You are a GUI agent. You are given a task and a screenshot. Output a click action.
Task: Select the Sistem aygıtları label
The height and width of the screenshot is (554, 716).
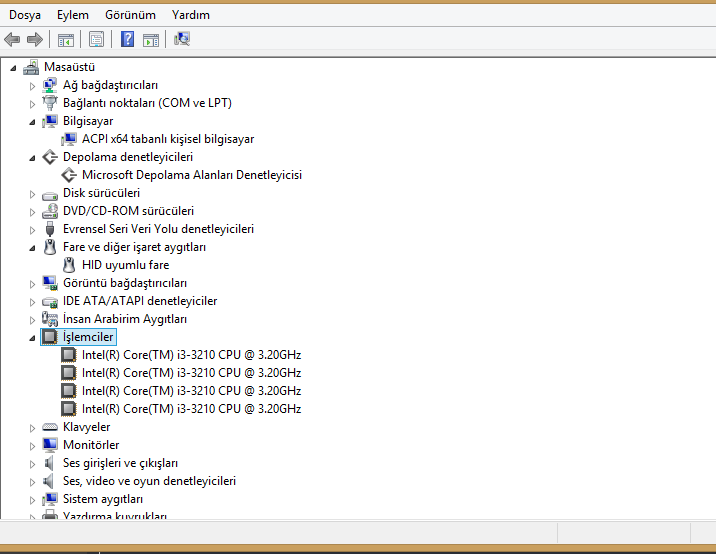pos(103,499)
